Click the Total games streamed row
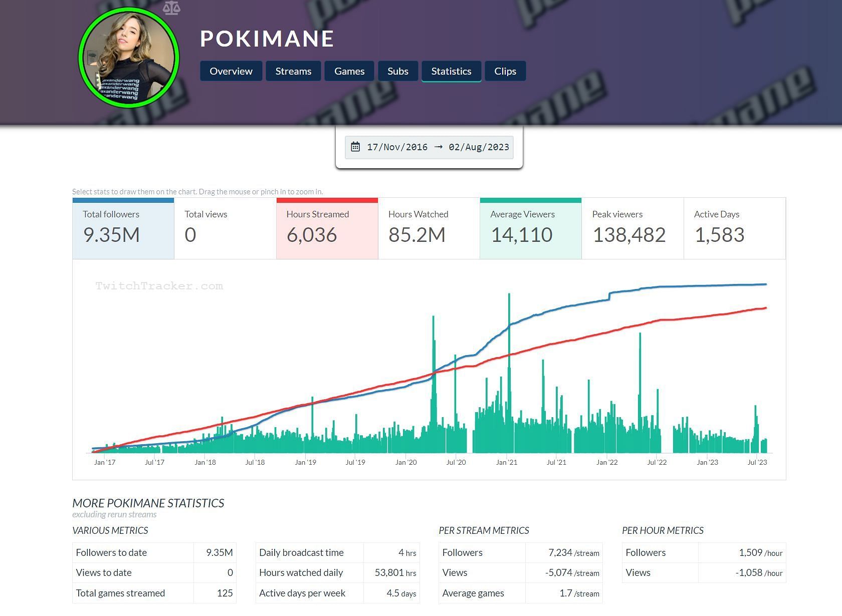 tap(154, 593)
